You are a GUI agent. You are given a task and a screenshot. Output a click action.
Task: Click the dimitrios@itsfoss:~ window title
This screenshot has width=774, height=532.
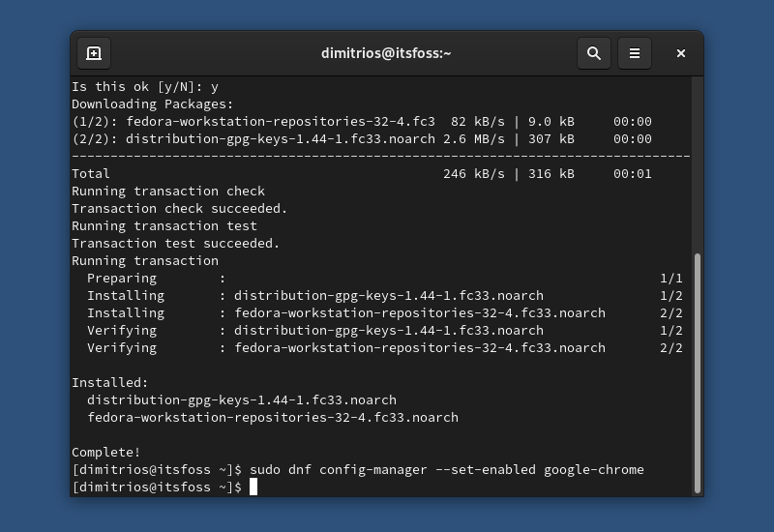386,53
